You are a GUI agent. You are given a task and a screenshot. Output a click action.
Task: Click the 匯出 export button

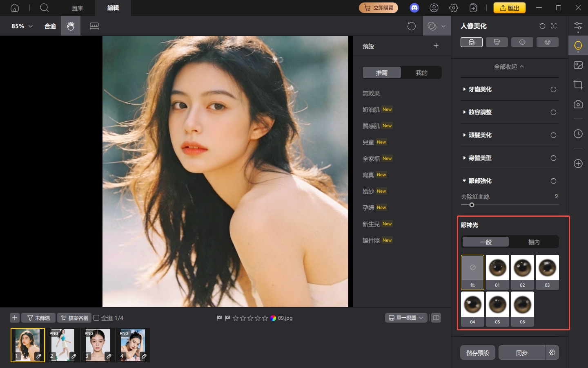510,7
